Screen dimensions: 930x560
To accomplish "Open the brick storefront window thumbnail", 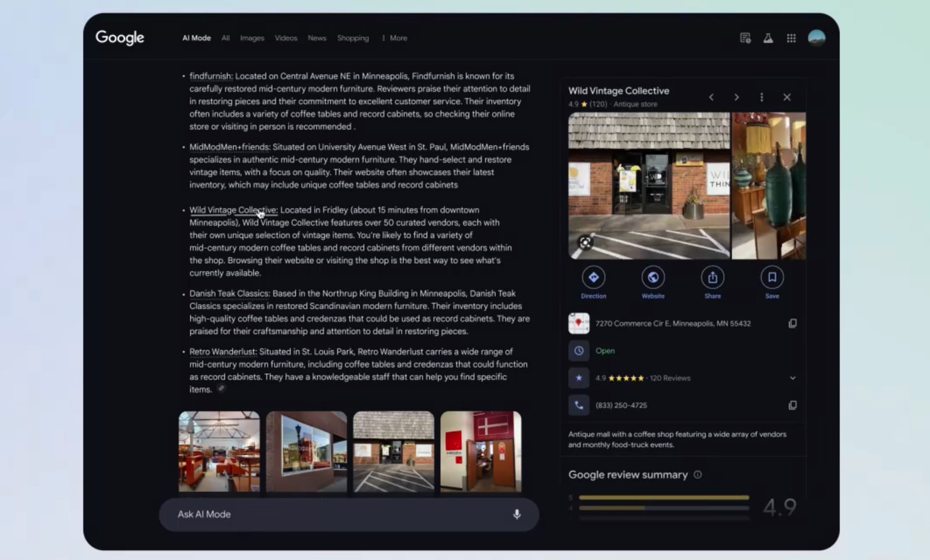I will coord(306,452).
